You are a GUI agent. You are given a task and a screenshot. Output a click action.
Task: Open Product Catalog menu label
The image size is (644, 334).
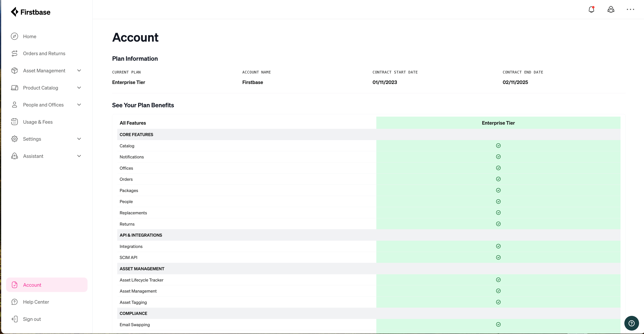40,88
